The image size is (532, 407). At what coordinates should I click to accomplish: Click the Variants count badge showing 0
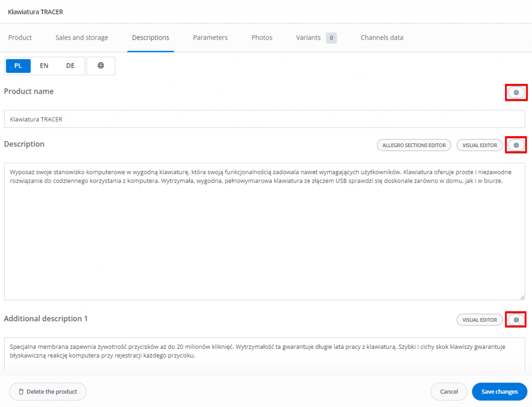coord(331,38)
